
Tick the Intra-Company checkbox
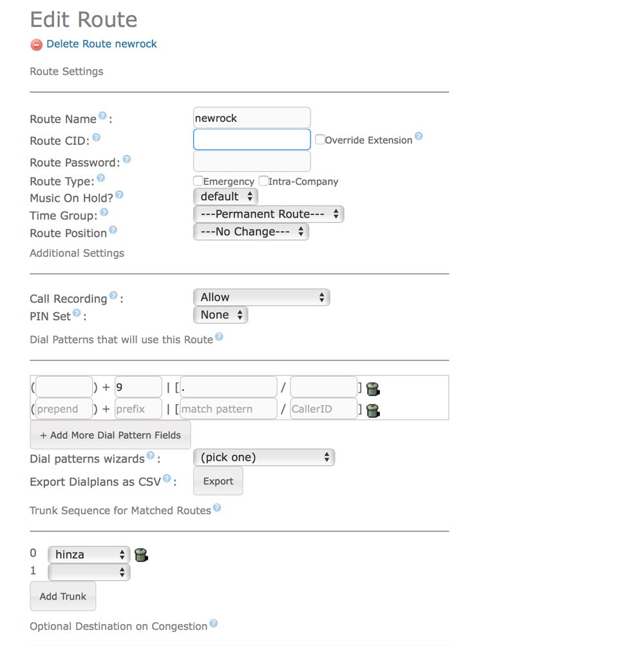(x=263, y=182)
